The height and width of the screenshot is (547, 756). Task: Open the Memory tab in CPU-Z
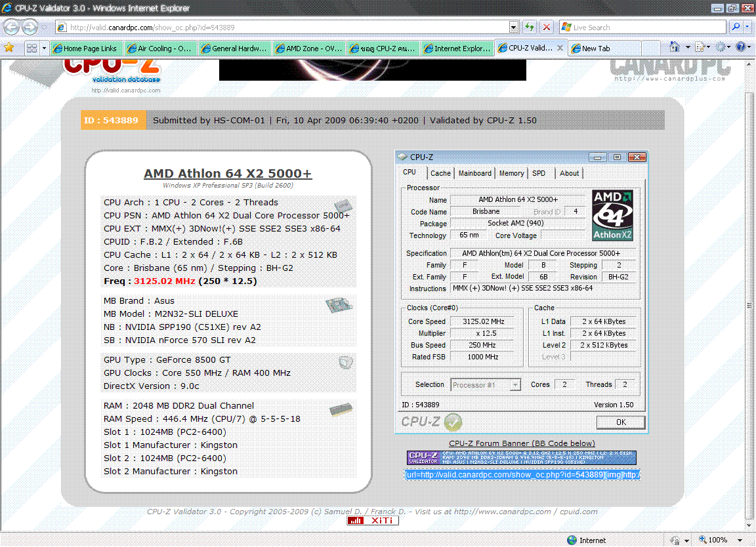click(511, 173)
